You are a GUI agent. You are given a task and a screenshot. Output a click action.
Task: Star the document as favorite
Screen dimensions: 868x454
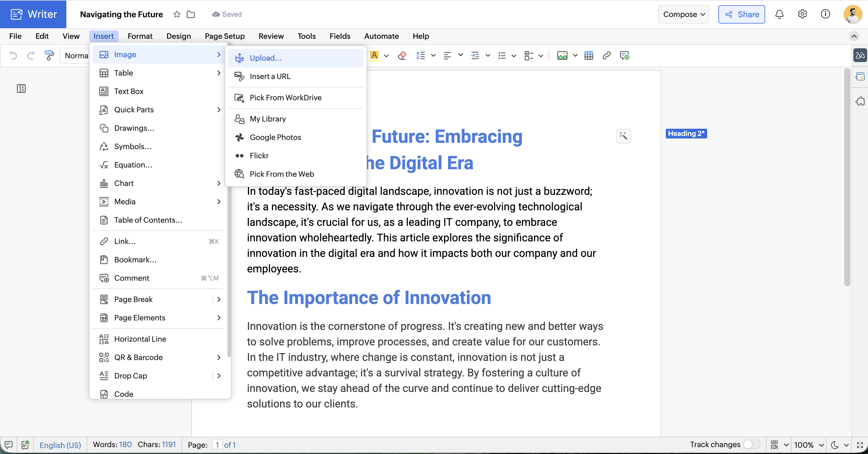177,14
